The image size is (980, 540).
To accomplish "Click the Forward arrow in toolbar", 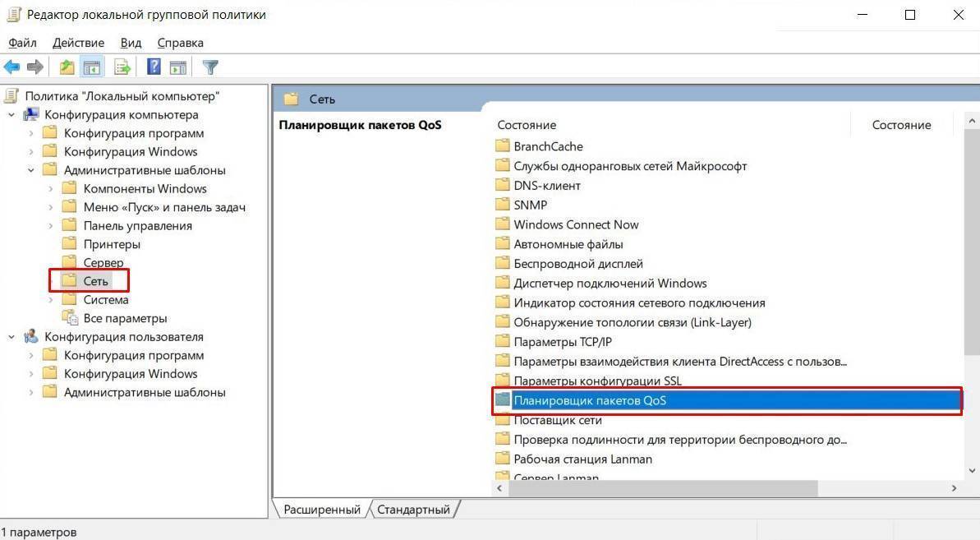I will click(35, 67).
